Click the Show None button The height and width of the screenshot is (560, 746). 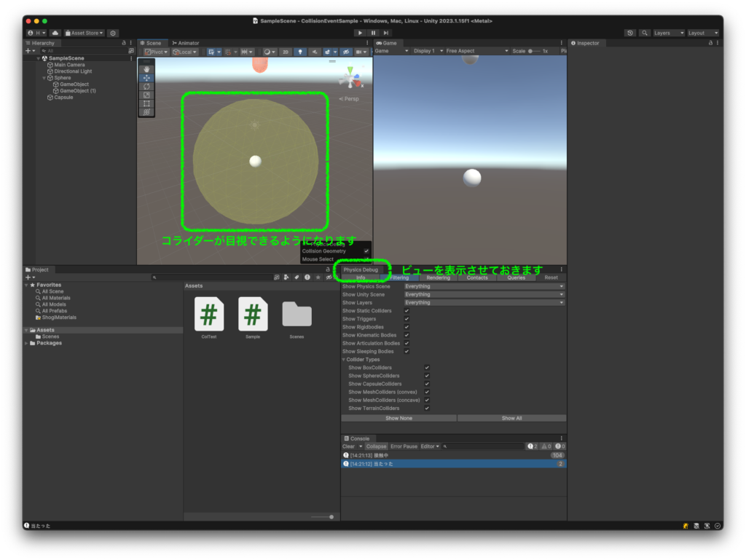pos(398,418)
